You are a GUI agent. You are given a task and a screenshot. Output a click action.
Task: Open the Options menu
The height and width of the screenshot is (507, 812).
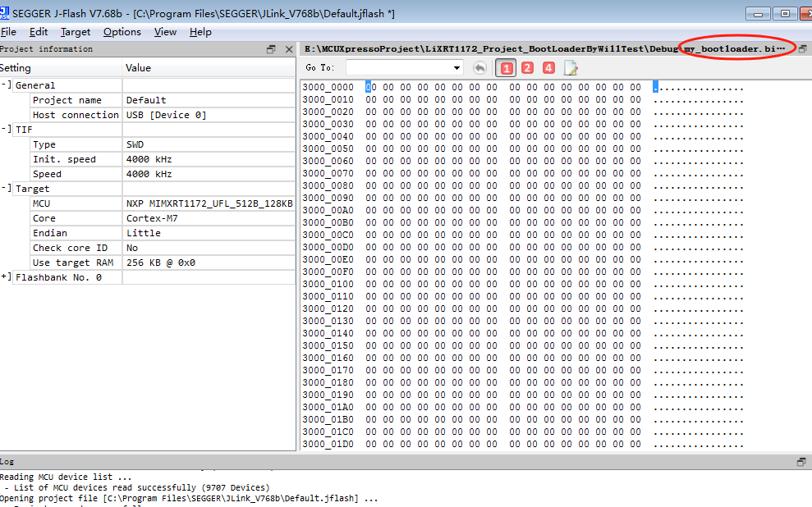point(122,32)
